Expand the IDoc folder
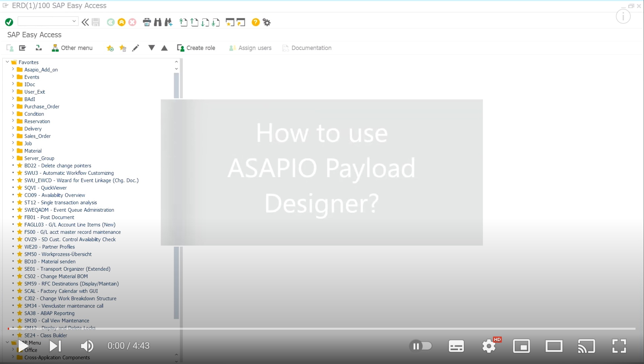 point(13,84)
